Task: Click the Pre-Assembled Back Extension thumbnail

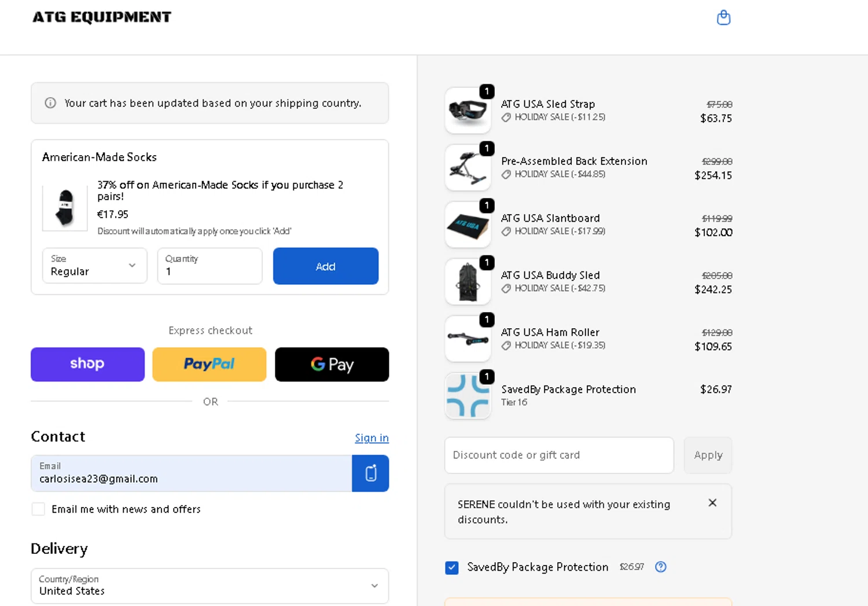Action: click(468, 167)
